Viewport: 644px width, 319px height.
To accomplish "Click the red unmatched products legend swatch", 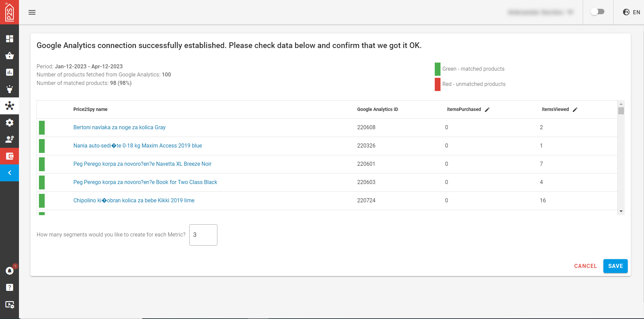I will (x=437, y=84).
